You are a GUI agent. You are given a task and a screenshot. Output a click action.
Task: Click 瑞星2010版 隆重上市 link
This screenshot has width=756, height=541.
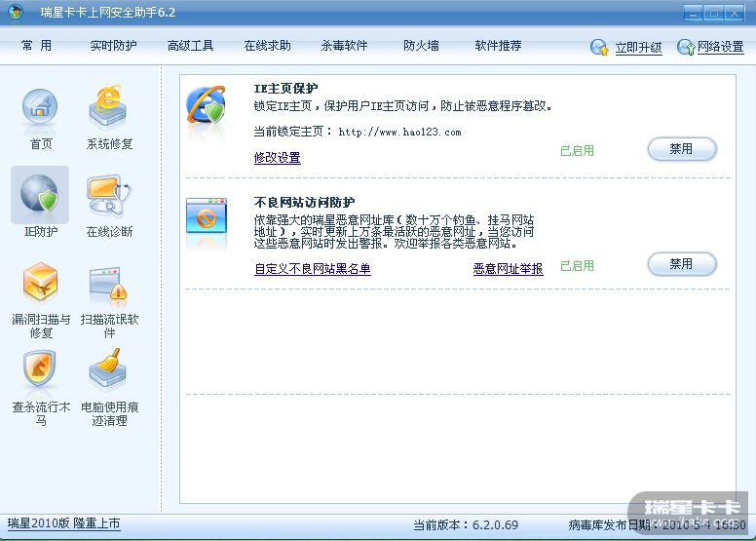tap(63, 523)
